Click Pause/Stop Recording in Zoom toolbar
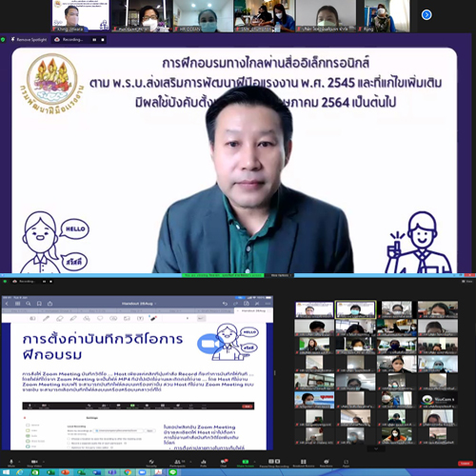The image size is (476, 476). [274, 463]
